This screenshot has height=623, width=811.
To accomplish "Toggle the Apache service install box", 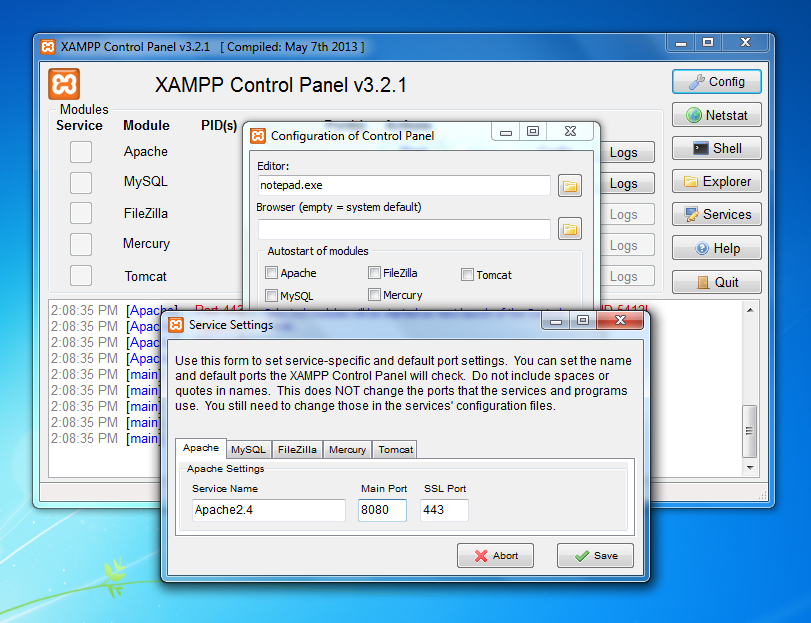I will pyautogui.click(x=81, y=152).
